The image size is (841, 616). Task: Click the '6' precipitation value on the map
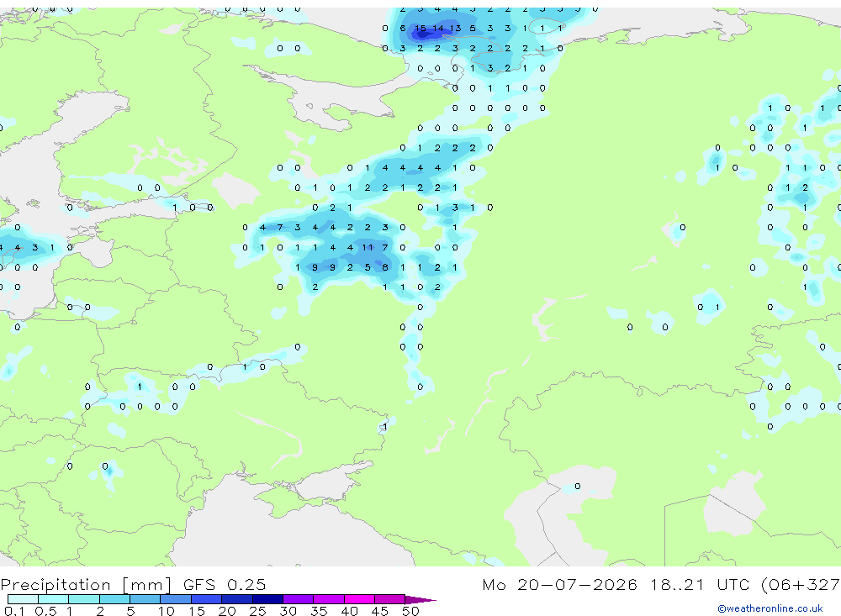click(403, 29)
